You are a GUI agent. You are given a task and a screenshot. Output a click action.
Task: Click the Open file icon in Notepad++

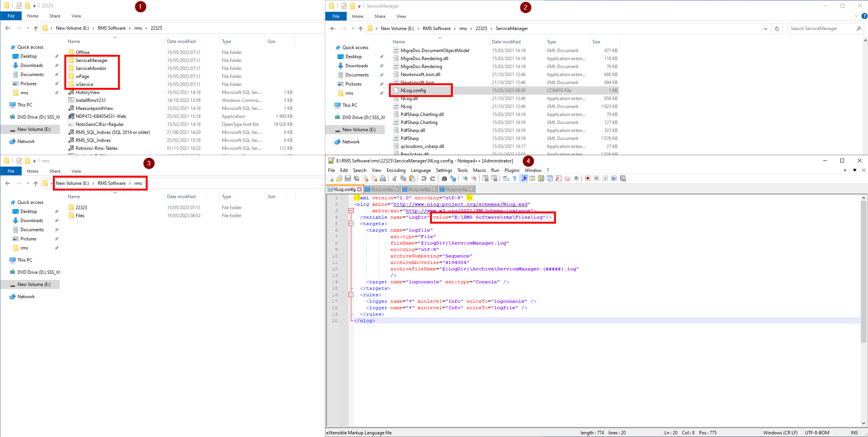point(339,178)
